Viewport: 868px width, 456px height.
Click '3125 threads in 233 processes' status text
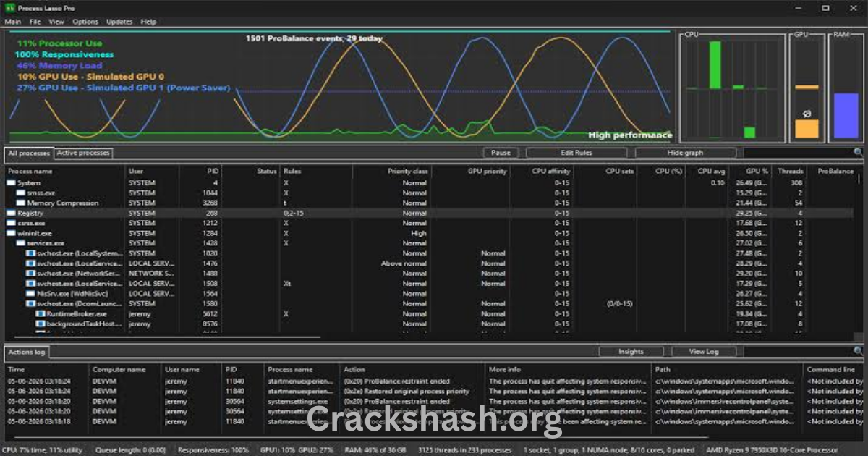pyautogui.click(x=465, y=449)
